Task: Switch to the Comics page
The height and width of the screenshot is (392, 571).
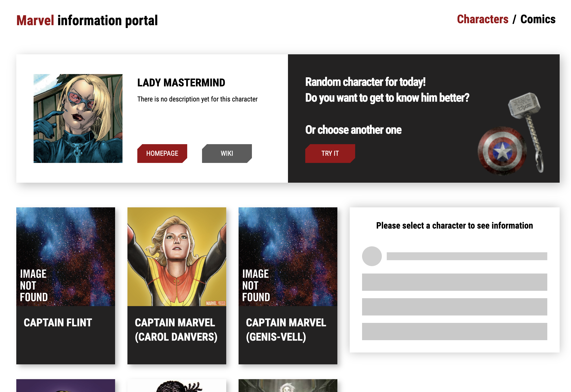Action: pyautogui.click(x=538, y=19)
